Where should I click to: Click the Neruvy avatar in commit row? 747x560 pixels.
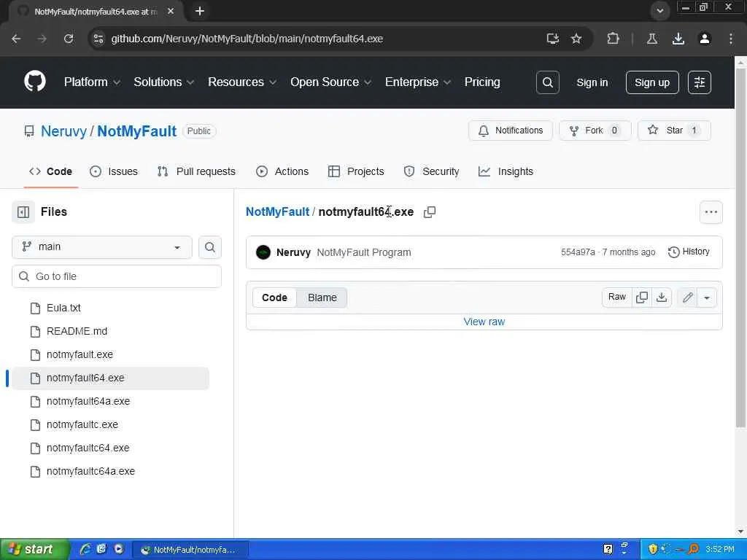263,252
